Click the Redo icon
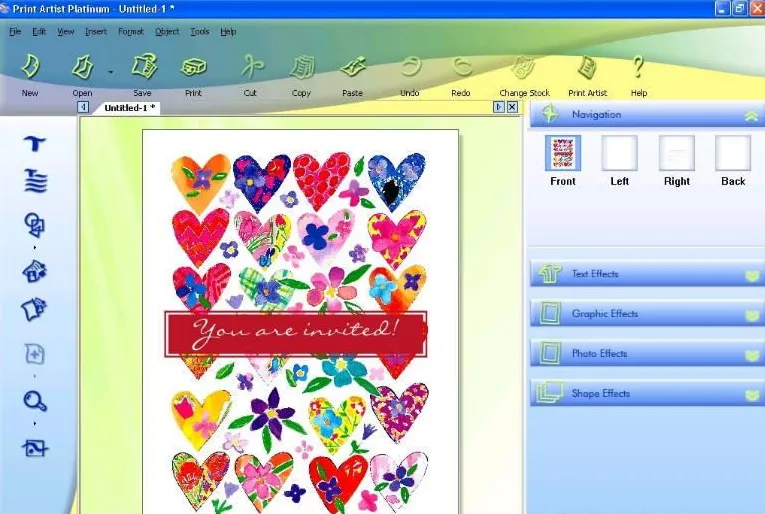765x514 pixels. tap(462, 67)
